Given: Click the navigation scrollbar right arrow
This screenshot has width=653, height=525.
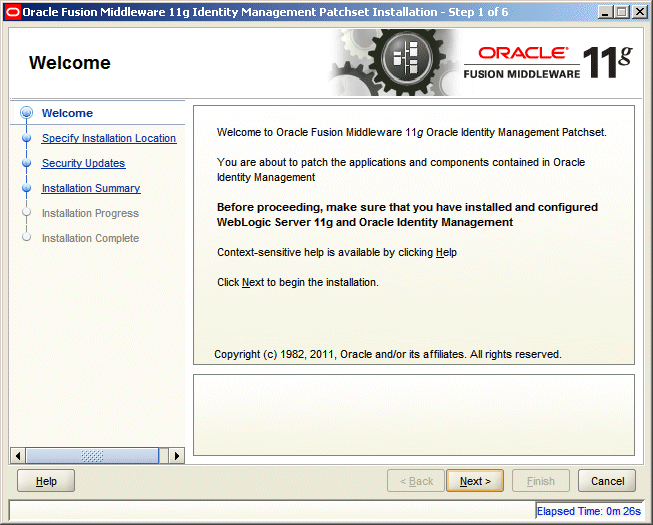Looking at the screenshot, I should tap(177, 455).
